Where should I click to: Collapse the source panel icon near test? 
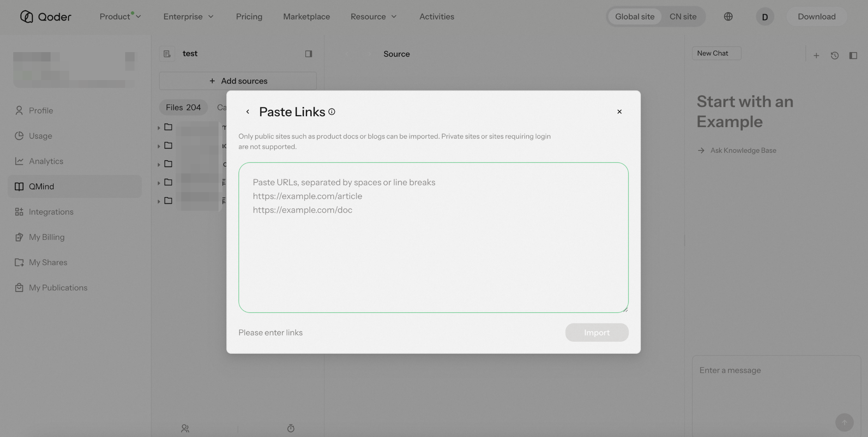click(x=309, y=54)
